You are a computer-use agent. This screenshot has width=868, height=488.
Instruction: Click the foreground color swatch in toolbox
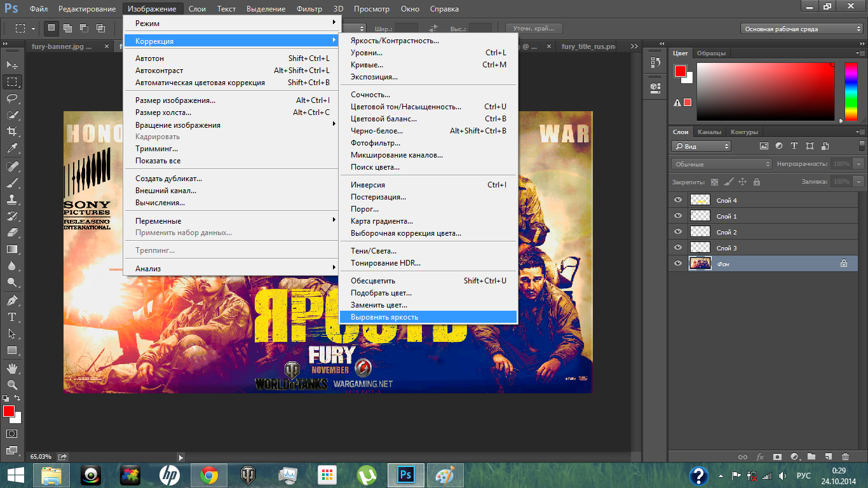[8, 411]
